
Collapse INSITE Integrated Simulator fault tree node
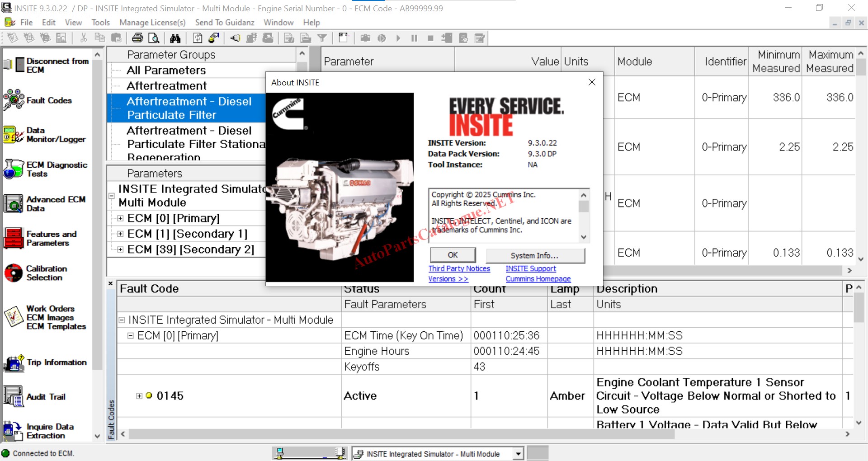tap(122, 320)
